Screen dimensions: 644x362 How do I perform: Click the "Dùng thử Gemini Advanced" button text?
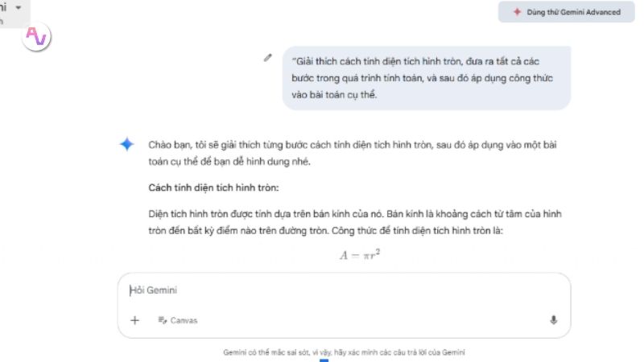click(x=573, y=12)
